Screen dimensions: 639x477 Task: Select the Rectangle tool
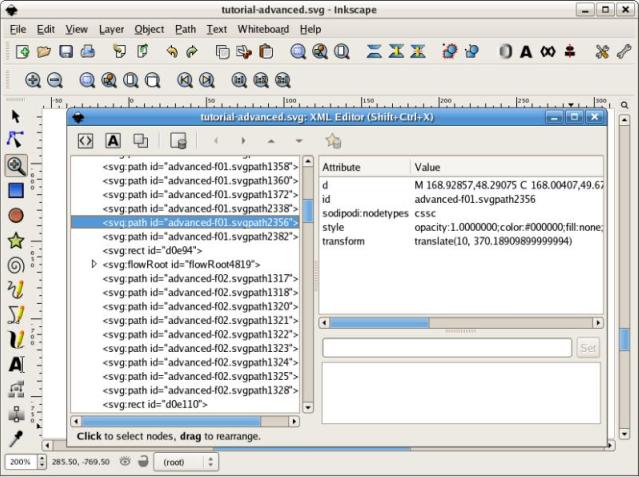15,190
